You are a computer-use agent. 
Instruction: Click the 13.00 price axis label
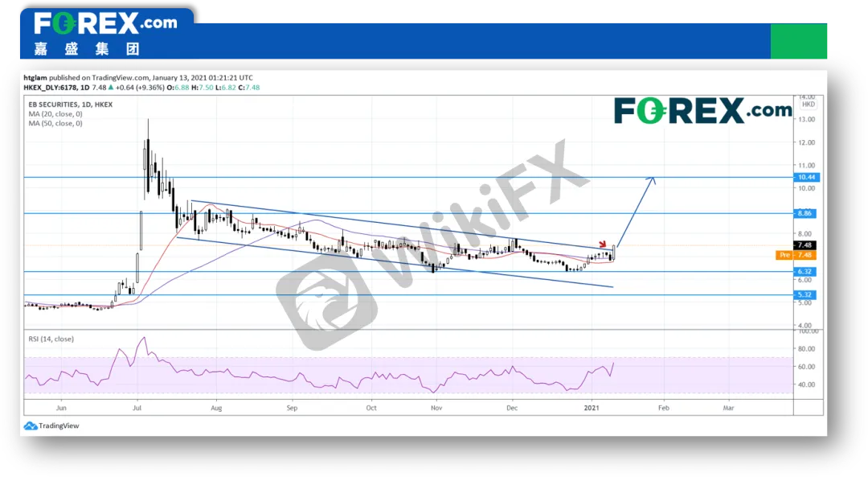pyautogui.click(x=807, y=119)
